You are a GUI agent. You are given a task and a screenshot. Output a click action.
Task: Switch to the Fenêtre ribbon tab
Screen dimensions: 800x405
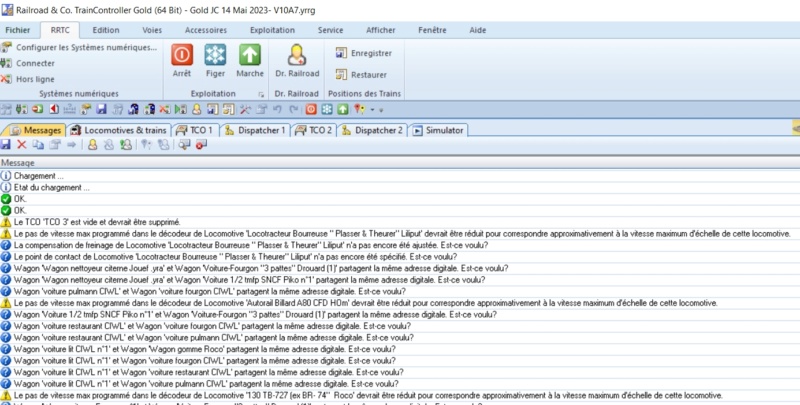pos(432,30)
